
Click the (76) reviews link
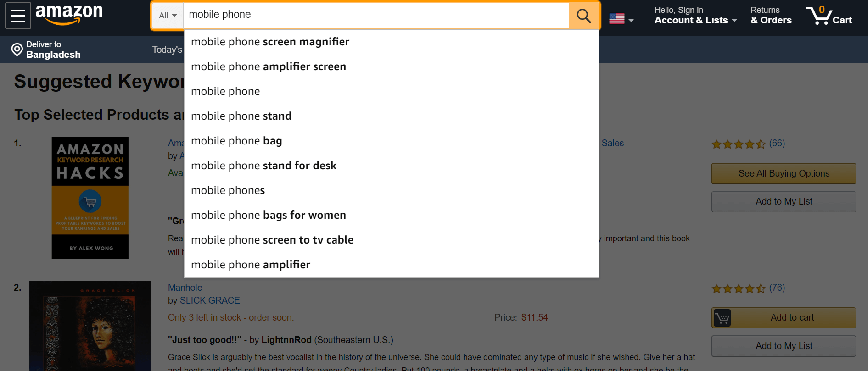click(776, 288)
